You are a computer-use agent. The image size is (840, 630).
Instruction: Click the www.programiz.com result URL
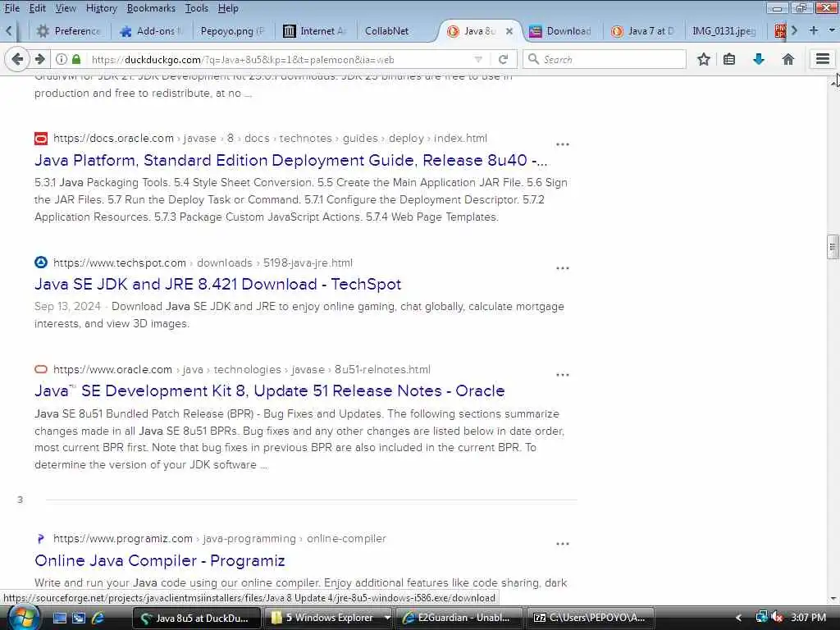click(220, 538)
